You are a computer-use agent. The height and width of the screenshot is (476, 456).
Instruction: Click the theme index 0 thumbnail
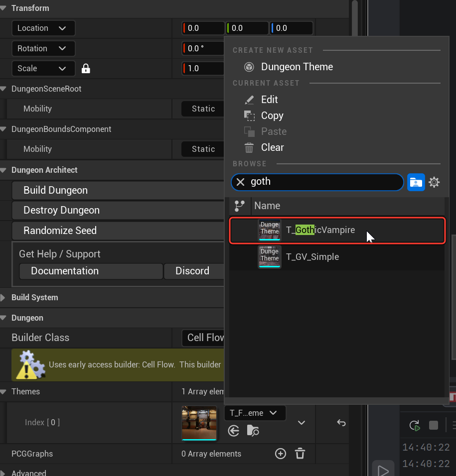pos(199,423)
